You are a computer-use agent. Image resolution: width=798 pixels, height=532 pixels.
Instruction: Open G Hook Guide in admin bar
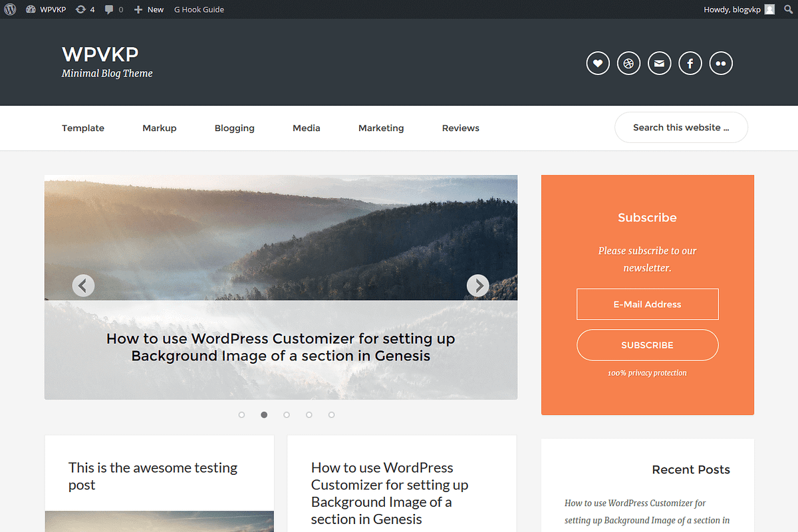click(199, 9)
